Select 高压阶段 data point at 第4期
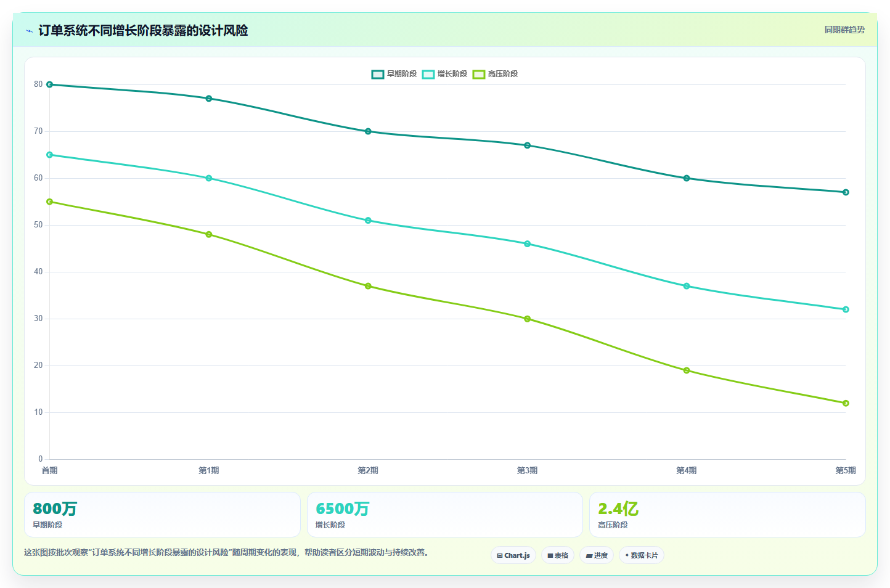890x588 pixels. coord(687,370)
